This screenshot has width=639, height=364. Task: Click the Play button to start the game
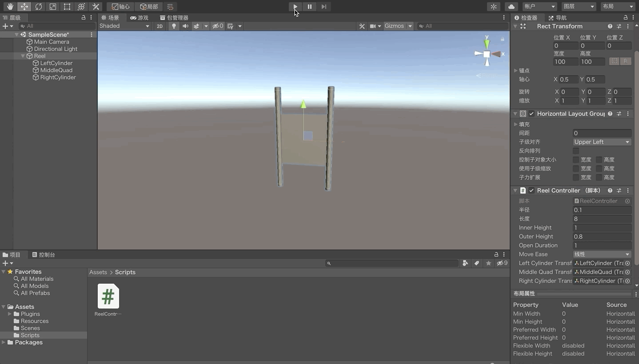(295, 7)
